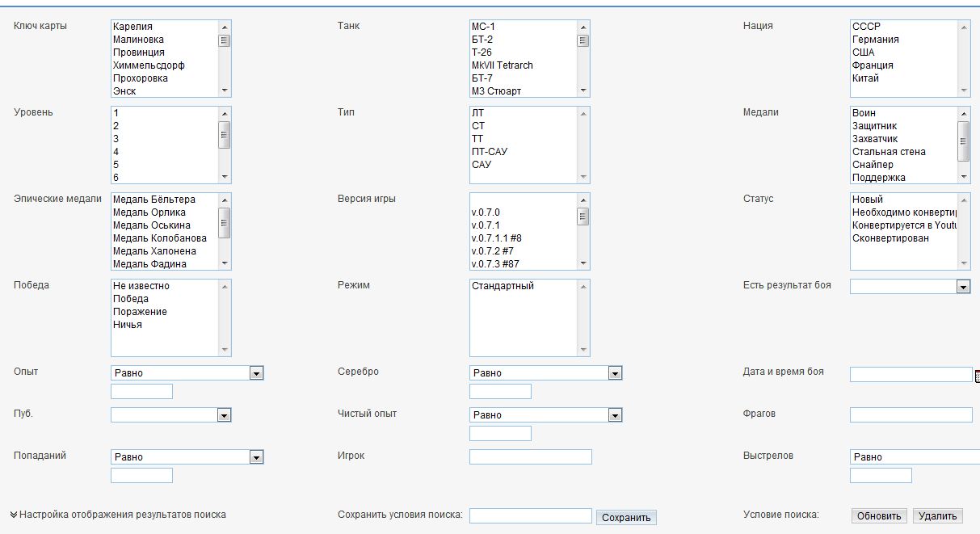Select Химмельсдорф in the map list
Screen dimensions: 980x534
tap(149, 65)
